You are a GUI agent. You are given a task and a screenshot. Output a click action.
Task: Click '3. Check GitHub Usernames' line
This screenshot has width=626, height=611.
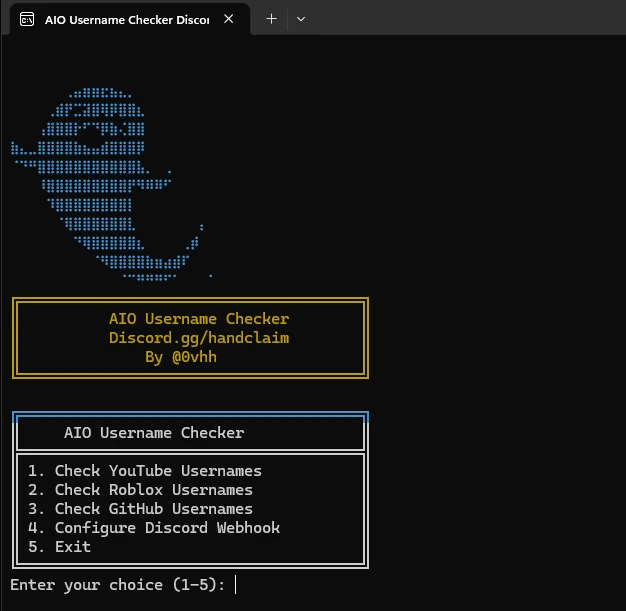pyautogui.click(x=140, y=509)
